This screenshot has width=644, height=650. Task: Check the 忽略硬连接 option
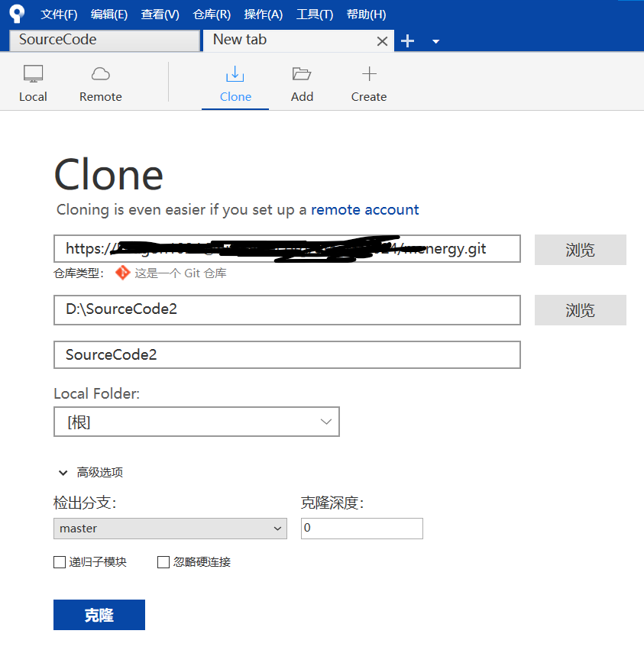click(163, 562)
